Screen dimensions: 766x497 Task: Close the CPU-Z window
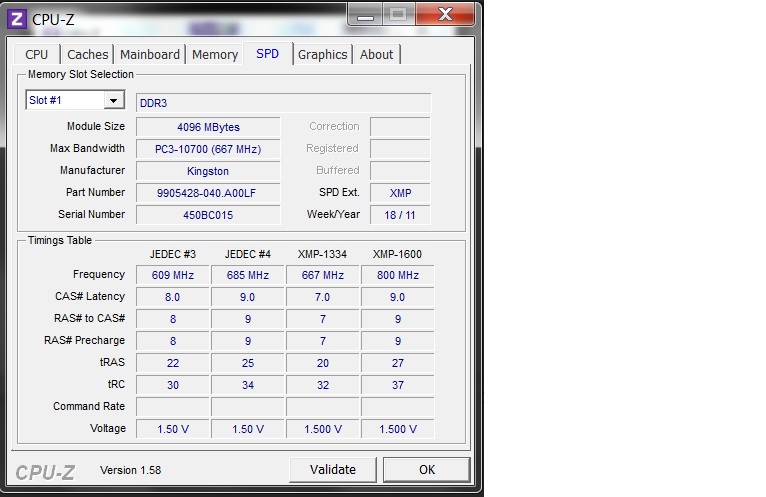tap(445, 14)
